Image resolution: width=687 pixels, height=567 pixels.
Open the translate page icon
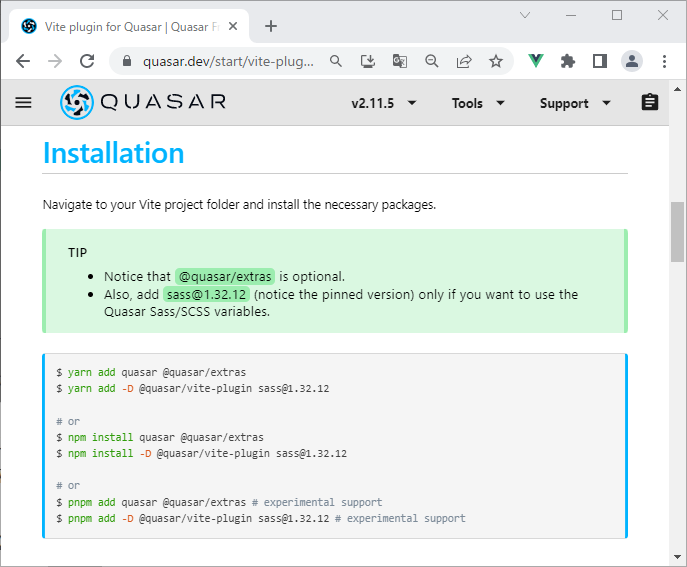click(400, 61)
